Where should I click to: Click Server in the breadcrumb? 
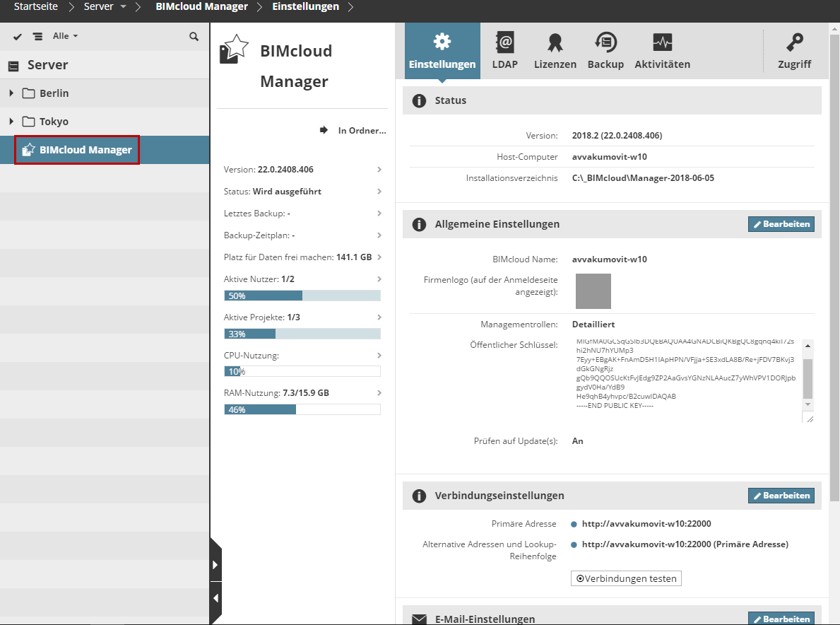pyautogui.click(x=99, y=7)
